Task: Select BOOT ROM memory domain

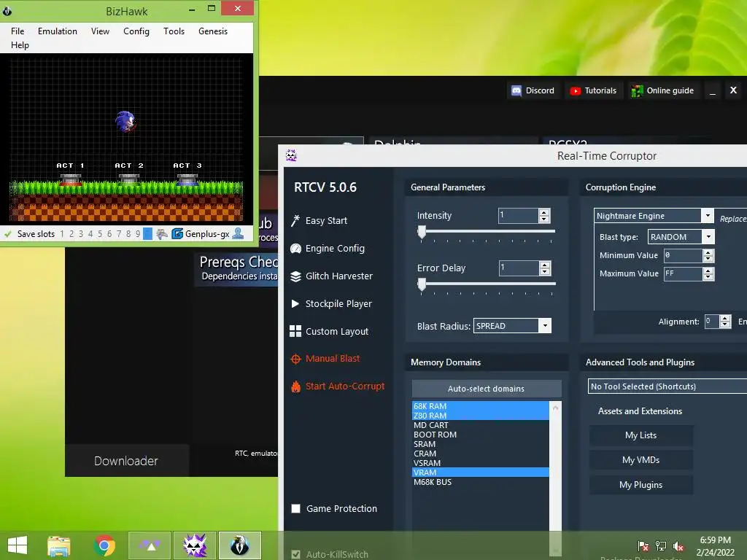Action: (x=480, y=435)
